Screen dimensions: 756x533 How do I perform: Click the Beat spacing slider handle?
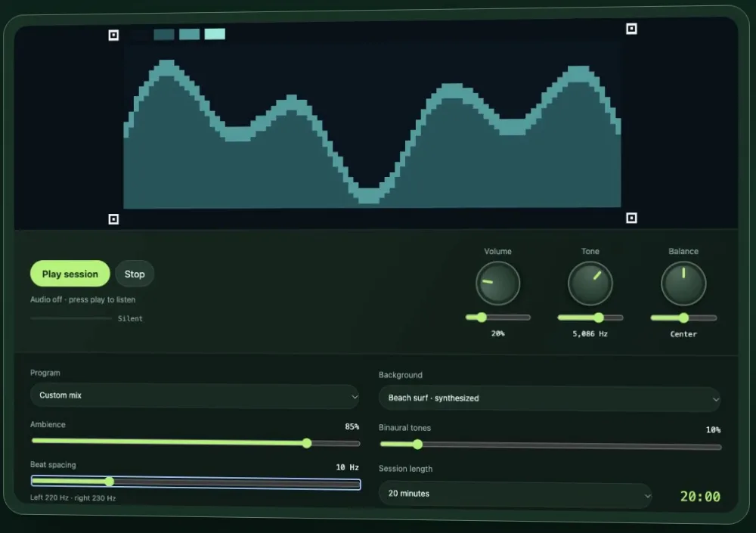coord(110,481)
